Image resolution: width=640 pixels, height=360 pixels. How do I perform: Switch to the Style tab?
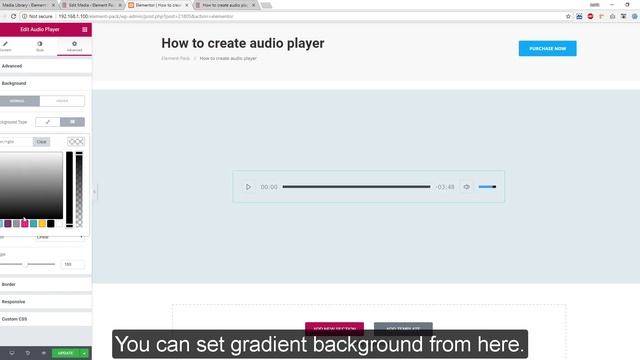coord(40,46)
